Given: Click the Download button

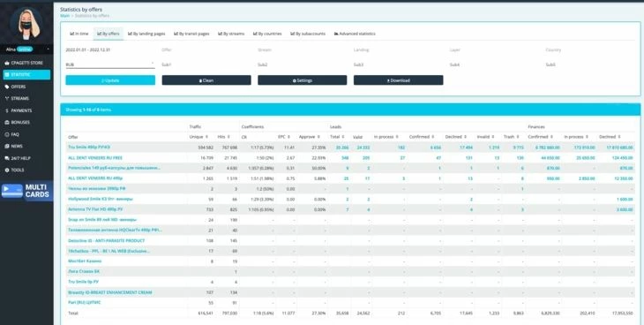Looking at the screenshot, I should [x=399, y=80].
